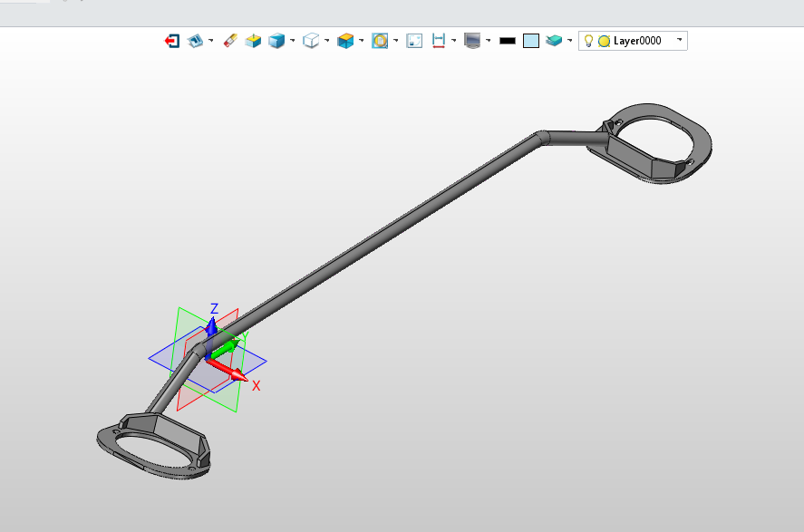Open dropdown arrow next to teal layer icon
This screenshot has width=804, height=532.
tap(569, 41)
